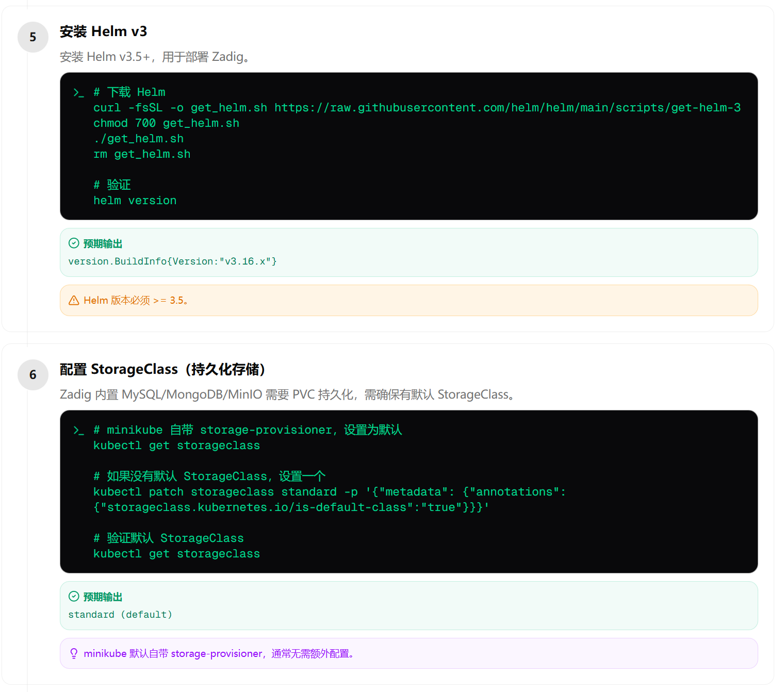Click the '# 如果没有默认 StorageClass，设置一个' comment
This screenshot has height=692, width=784.
(209, 476)
